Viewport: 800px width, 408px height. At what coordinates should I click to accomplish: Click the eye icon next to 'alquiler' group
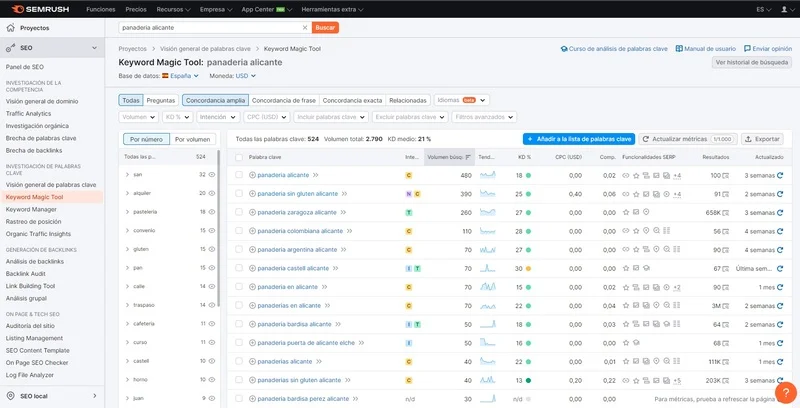pos(212,193)
